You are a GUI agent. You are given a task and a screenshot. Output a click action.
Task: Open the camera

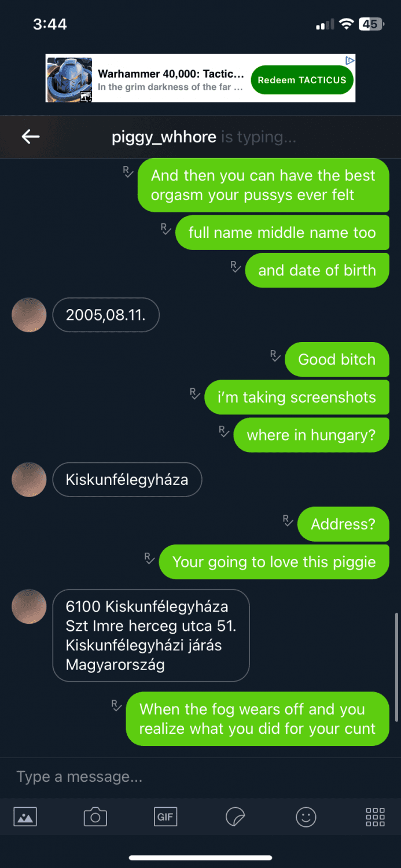coord(95,816)
